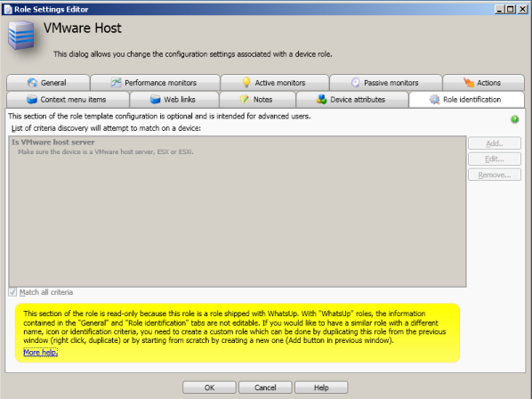Click the Role identification tab
Image resolution: width=532 pixels, height=399 pixels.
(x=466, y=100)
